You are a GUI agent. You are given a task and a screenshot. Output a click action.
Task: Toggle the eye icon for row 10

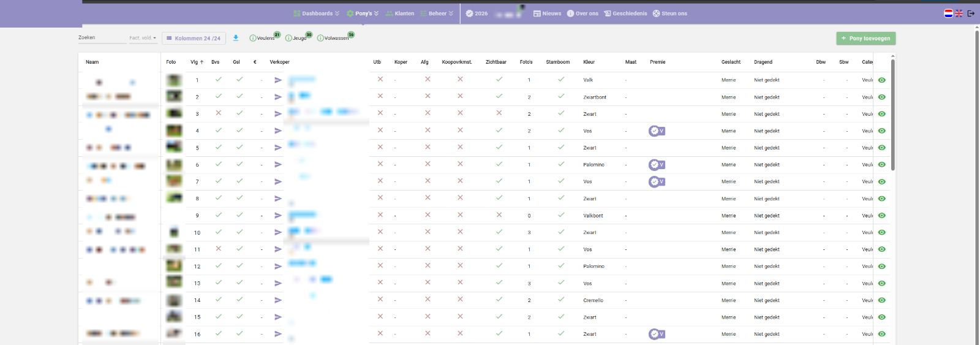pyautogui.click(x=882, y=233)
